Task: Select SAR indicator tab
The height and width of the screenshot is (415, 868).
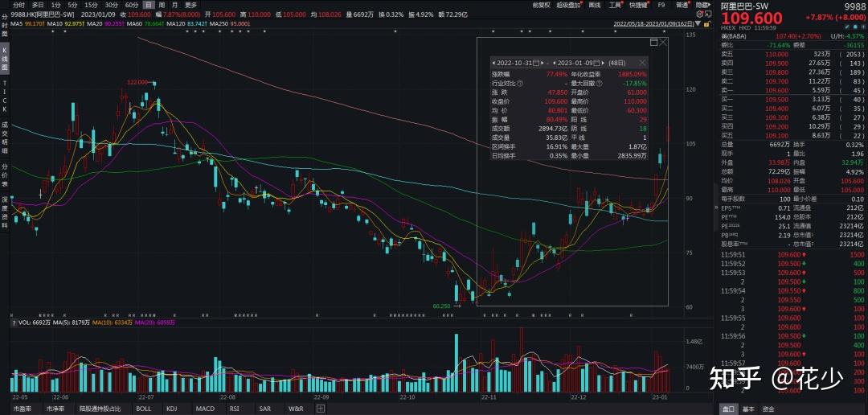Action: [x=266, y=409]
